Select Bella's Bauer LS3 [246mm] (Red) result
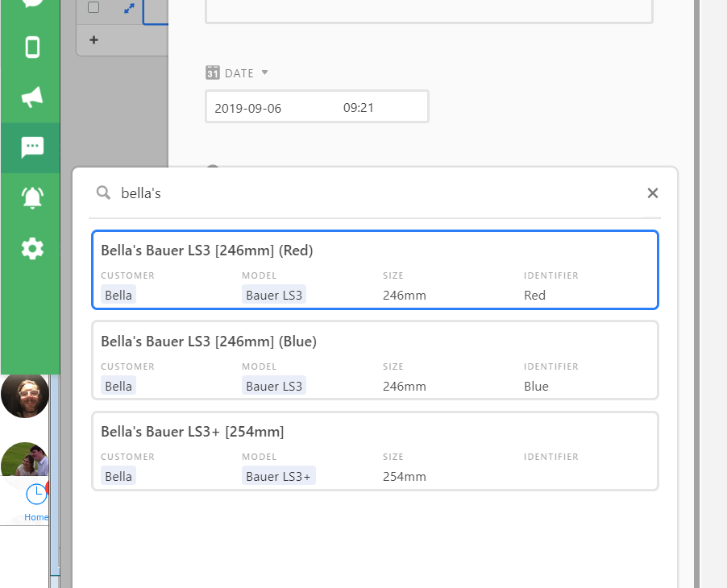Viewport: 727px width, 588px height. tap(375, 270)
